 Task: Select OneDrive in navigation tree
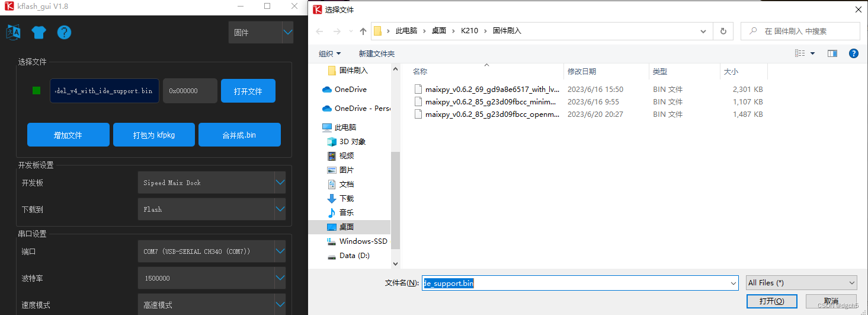pos(344,89)
